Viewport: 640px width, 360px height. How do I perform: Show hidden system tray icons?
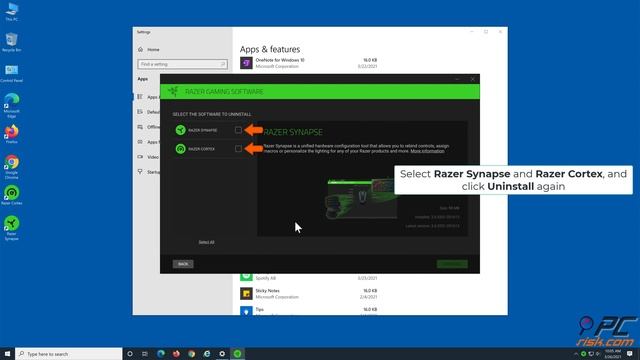coord(576,354)
